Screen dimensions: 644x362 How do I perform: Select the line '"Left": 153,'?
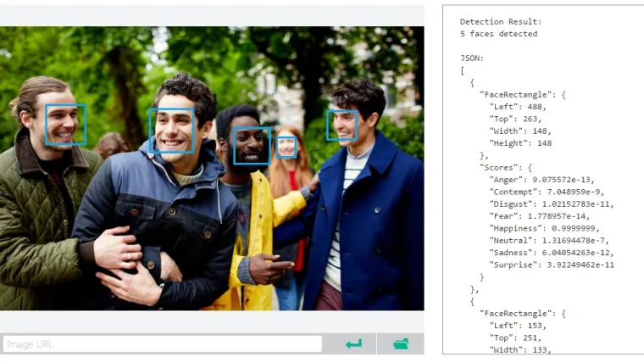(518, 326)
